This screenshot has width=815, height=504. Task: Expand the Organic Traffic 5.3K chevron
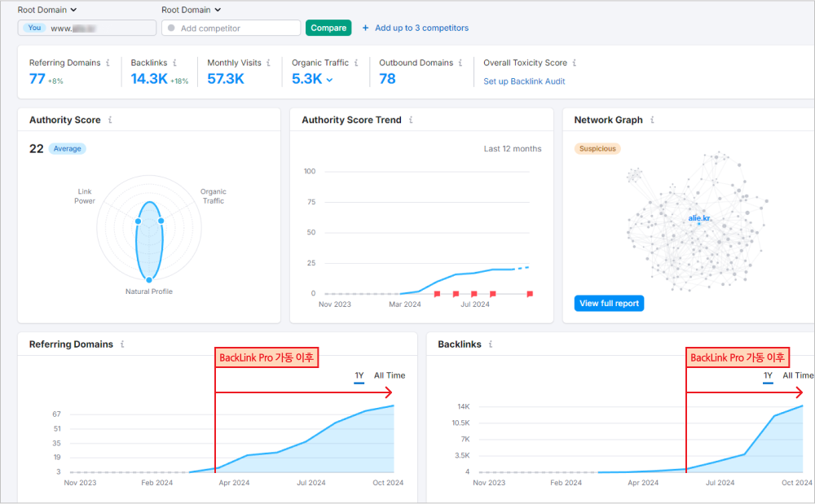[x=329, y=80]
